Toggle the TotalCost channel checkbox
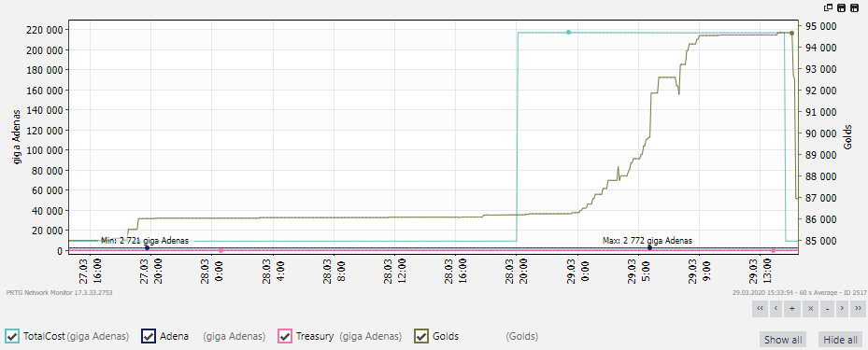This screenshot has height=350, width=868. pyautogui.click(x=12, y=336)
